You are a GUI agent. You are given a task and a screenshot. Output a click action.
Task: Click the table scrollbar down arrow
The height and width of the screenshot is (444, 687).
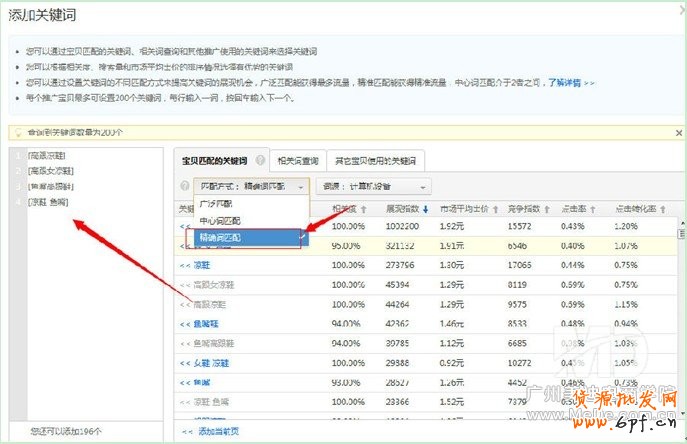click(682, 414)
